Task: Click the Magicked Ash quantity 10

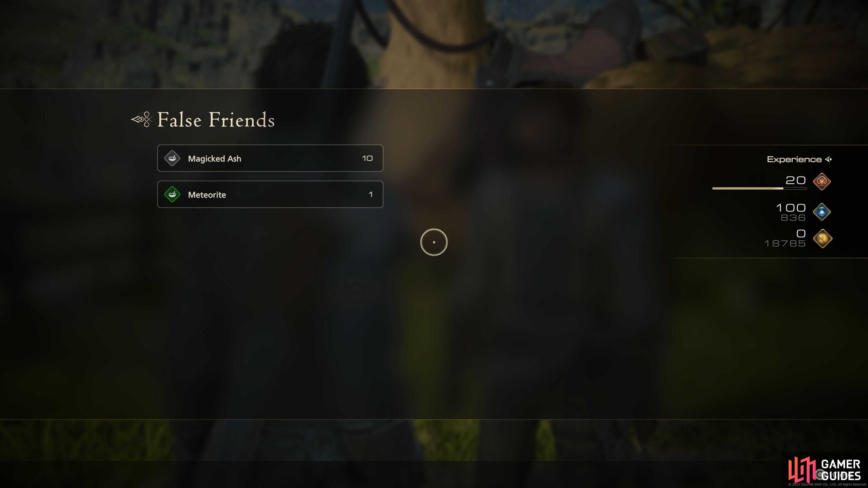Action: point(367,158)
